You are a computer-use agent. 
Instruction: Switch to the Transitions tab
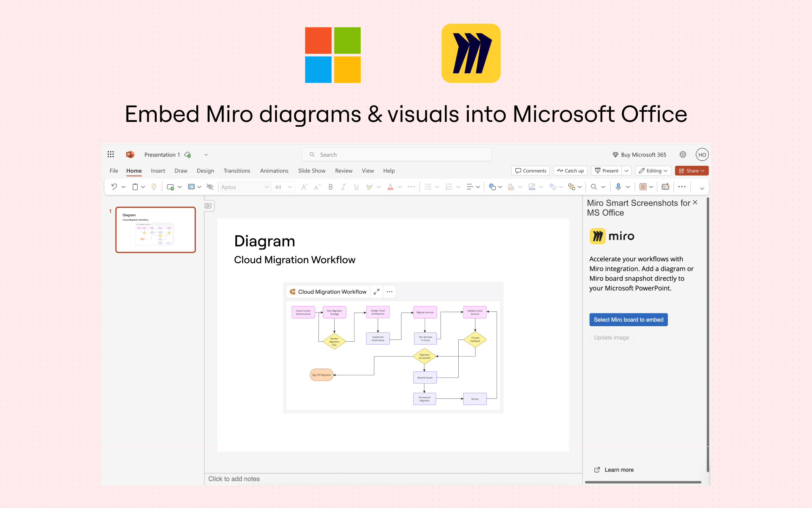[x=237, y=171]
